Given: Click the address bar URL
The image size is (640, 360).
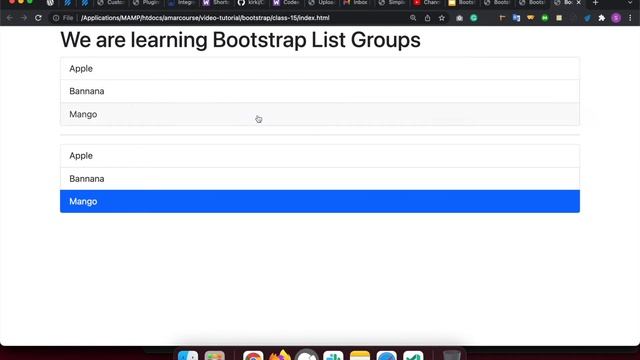Looking at the screenshot, I should point(205,18).
